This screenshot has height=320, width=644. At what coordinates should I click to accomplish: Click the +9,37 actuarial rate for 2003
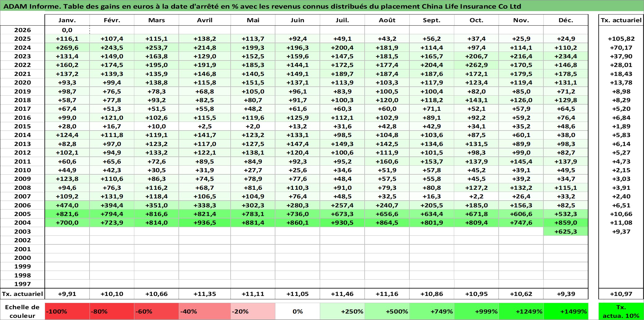(621, 231)
